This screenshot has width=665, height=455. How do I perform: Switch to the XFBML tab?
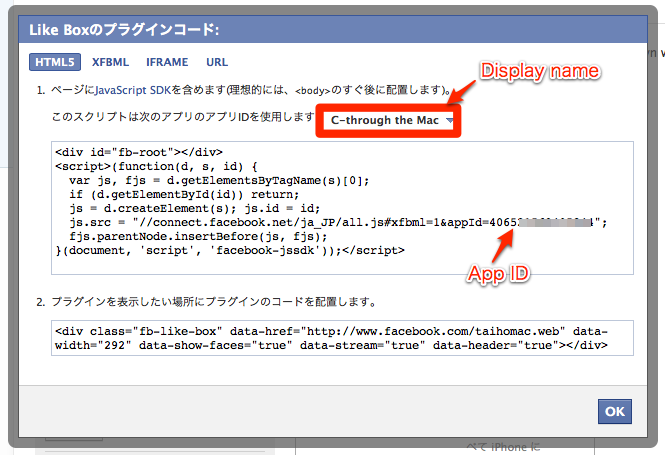(110, 62)
